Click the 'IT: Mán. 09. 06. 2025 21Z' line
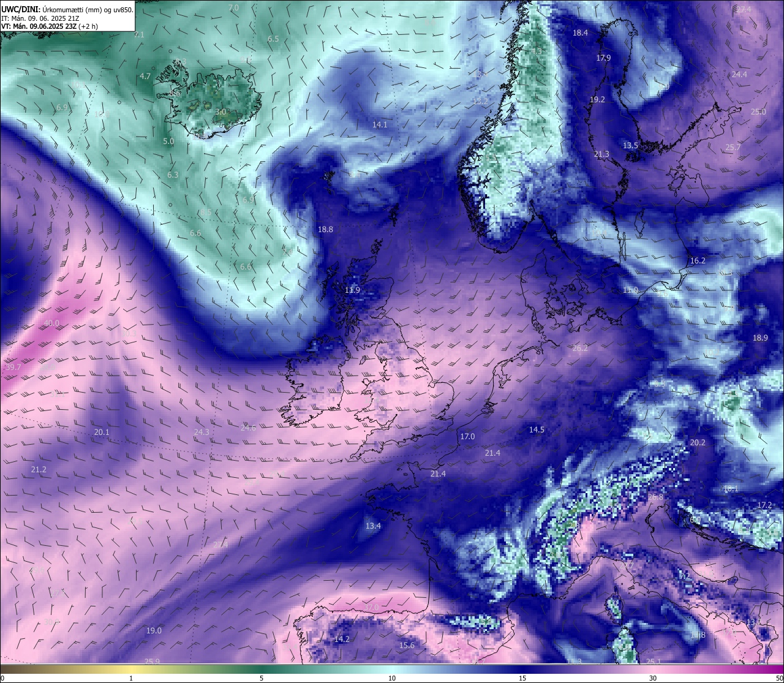 pos(40,18)
